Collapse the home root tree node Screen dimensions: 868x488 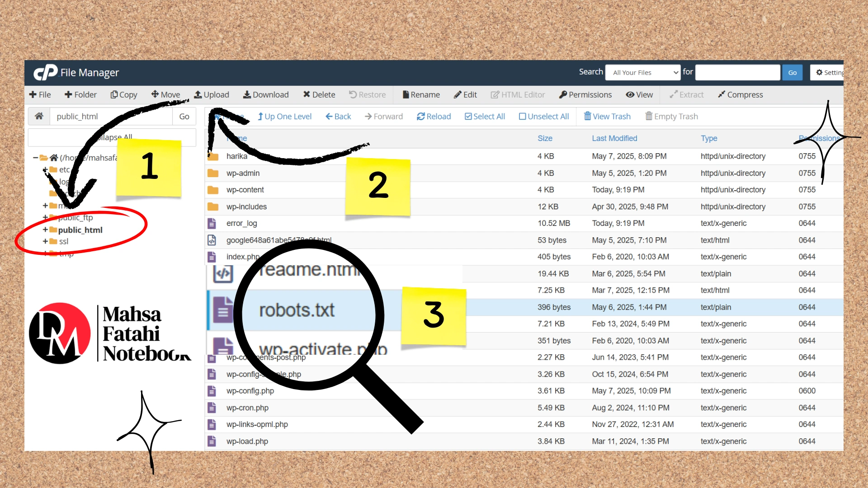click(x=35, y=158)
